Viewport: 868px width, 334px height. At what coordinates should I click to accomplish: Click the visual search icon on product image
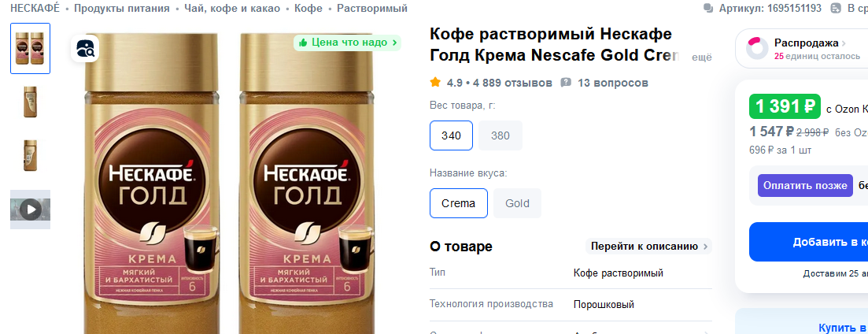[85, 49]
